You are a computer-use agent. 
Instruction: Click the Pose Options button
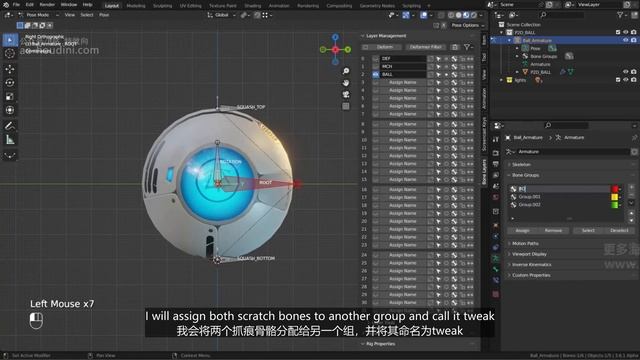(x=468, y=25)
